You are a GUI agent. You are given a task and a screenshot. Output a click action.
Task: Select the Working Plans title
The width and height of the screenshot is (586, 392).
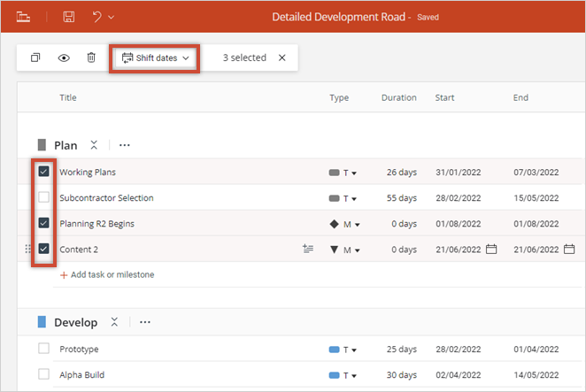coord(88,173)
